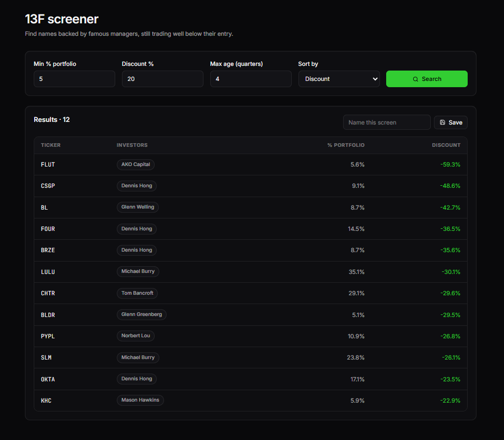Viewport: 504px width, 440px height.
Task: Click the -22.9% discount value
Action: (450, 401)
